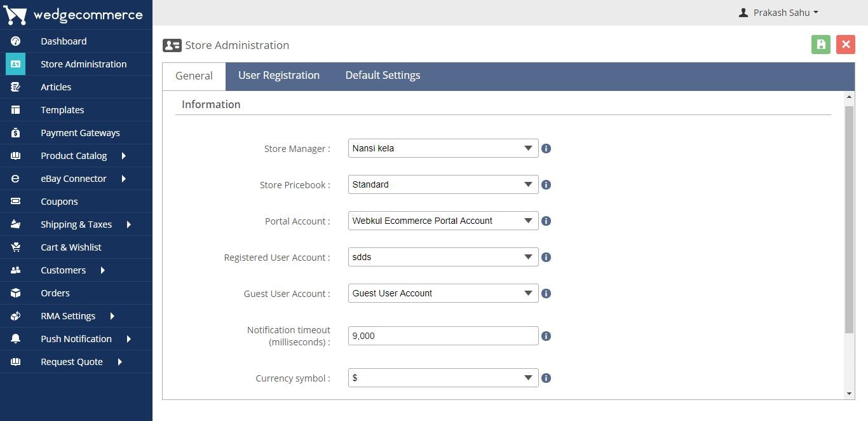
Task: Click info icon next to Currency symbol
Action: [546, 378]
